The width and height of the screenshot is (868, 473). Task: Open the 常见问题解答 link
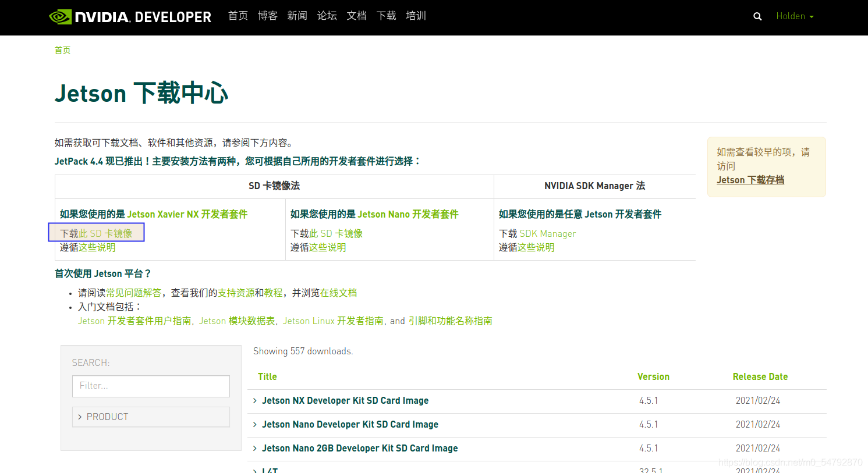[134, 293]
